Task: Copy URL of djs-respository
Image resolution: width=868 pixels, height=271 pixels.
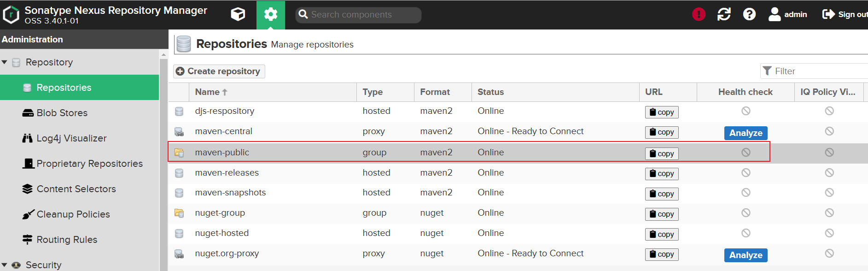Action: point(662,112)
